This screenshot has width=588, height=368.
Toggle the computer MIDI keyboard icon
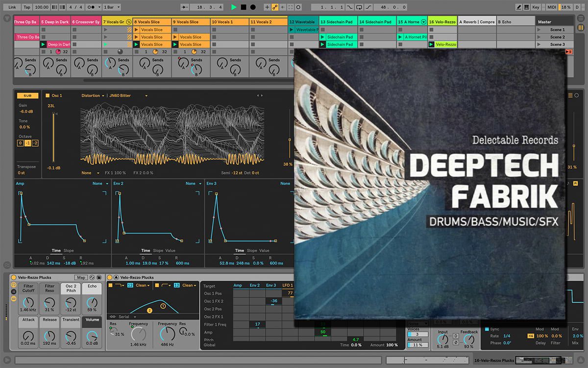[527, 7]
